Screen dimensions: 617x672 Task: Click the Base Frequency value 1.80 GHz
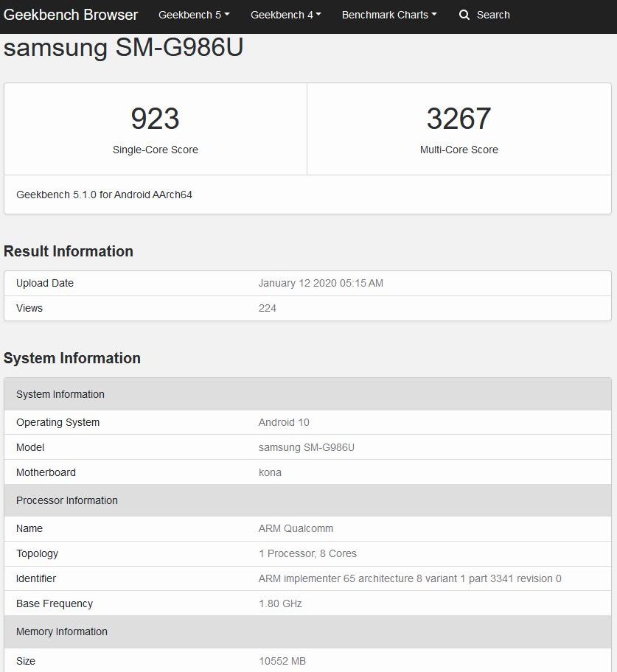pyautogui.click(x=280, y=603)
